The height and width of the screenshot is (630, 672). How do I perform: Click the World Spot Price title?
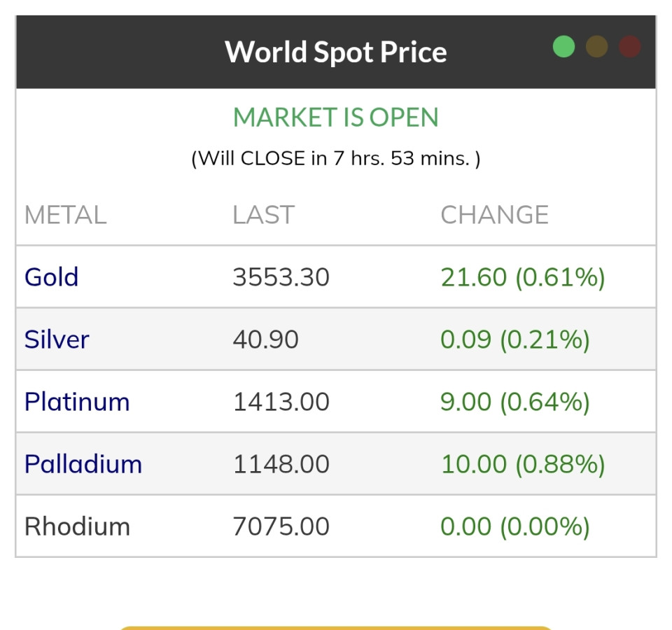335,52
